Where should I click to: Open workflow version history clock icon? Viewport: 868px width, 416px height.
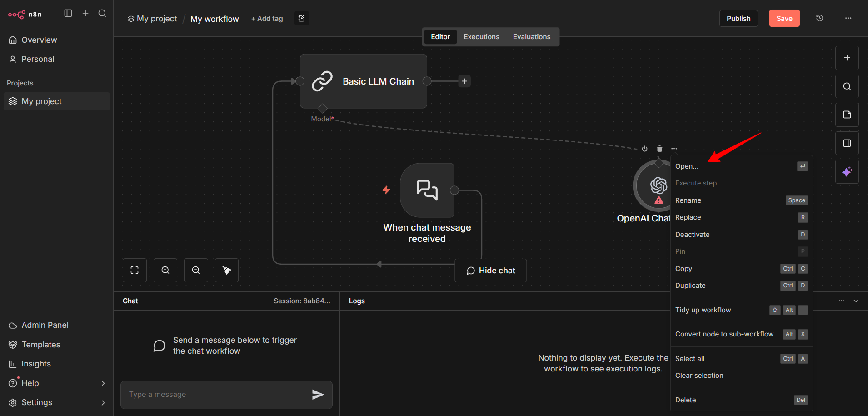pos(819,18)
